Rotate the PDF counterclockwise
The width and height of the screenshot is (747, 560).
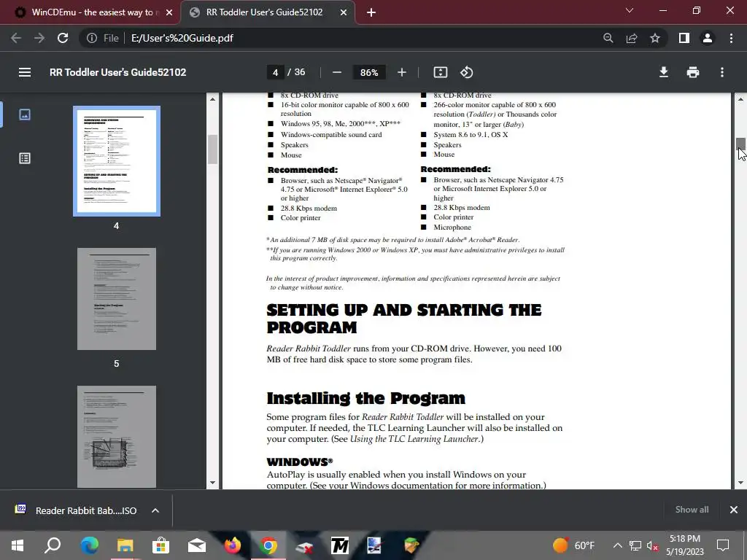[466, 72]
